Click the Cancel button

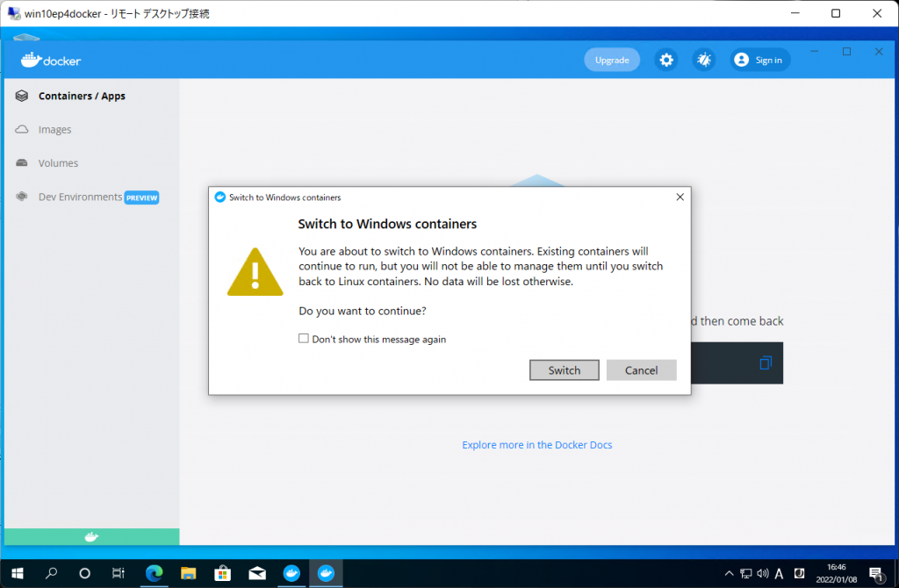pyautogui.click(x=641, y=370)
